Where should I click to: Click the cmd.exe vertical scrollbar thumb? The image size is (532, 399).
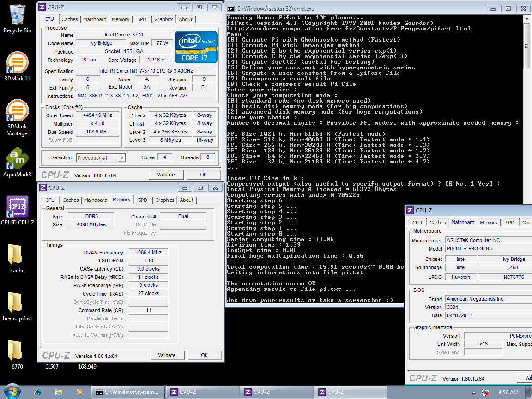526,45
